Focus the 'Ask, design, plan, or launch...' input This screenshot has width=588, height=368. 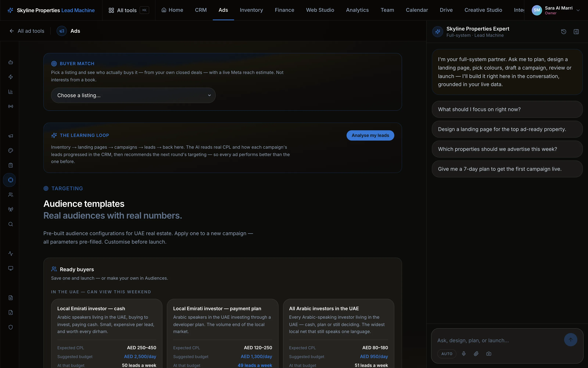click(498, 340)
